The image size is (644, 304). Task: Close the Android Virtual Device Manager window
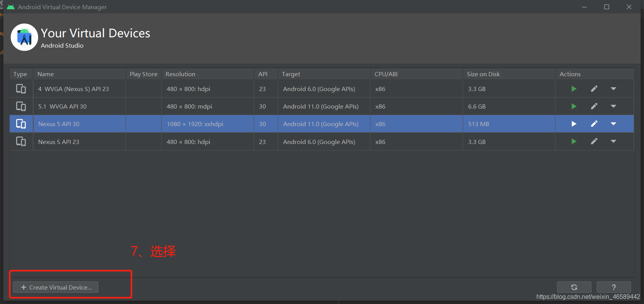point(629,7)
